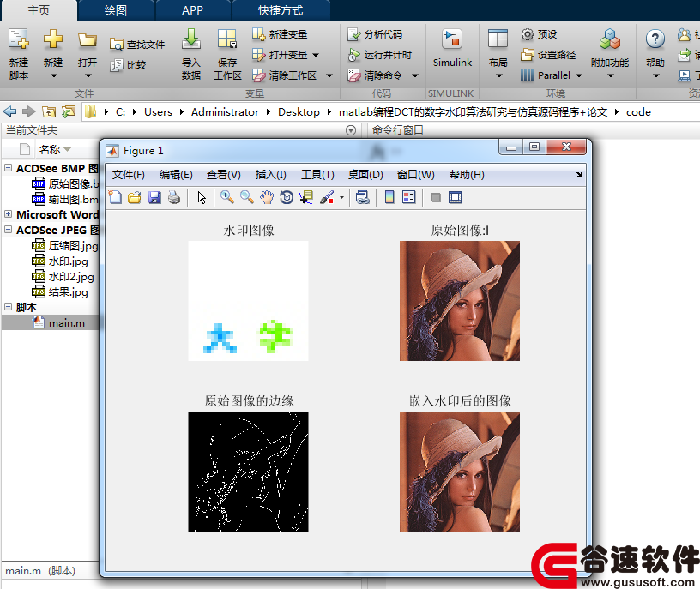Expand the Parallel dropdown

(x=578, y=75)
